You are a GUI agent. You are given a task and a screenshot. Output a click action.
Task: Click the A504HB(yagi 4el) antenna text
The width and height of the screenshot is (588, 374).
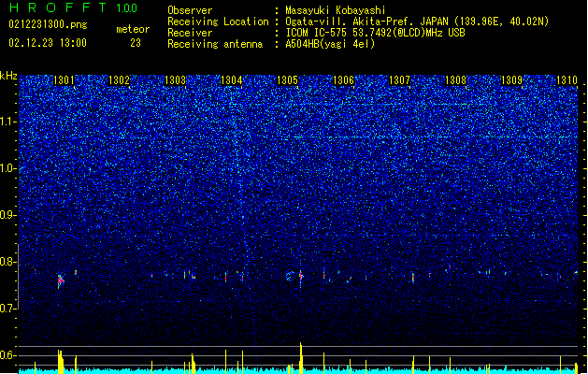pos(330,44)
